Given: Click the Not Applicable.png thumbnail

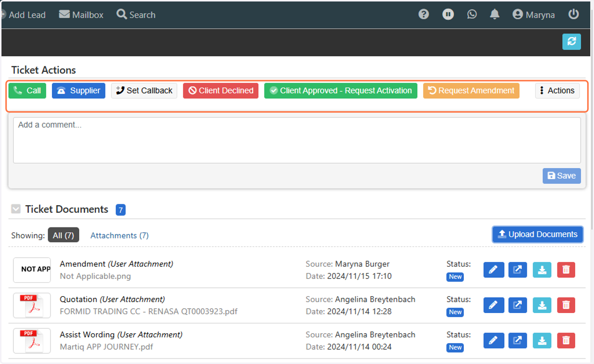Looking at the screenshot, I should click(x=32, y=270).
